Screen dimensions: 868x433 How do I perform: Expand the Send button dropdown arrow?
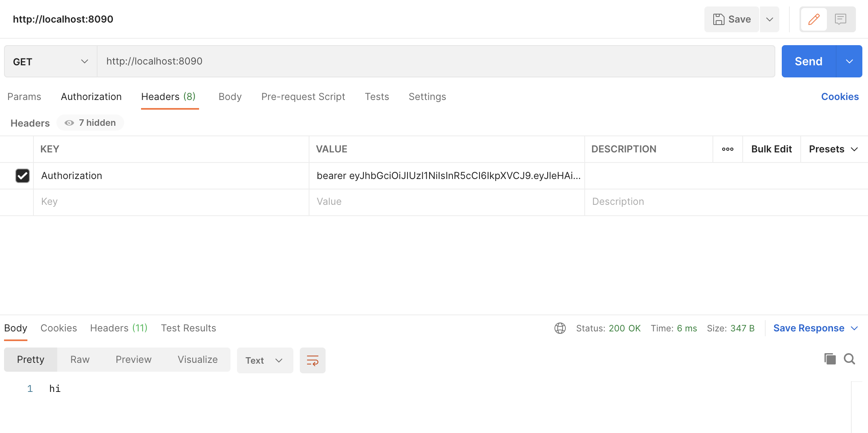pyautogui.click(x=849, y=61)
